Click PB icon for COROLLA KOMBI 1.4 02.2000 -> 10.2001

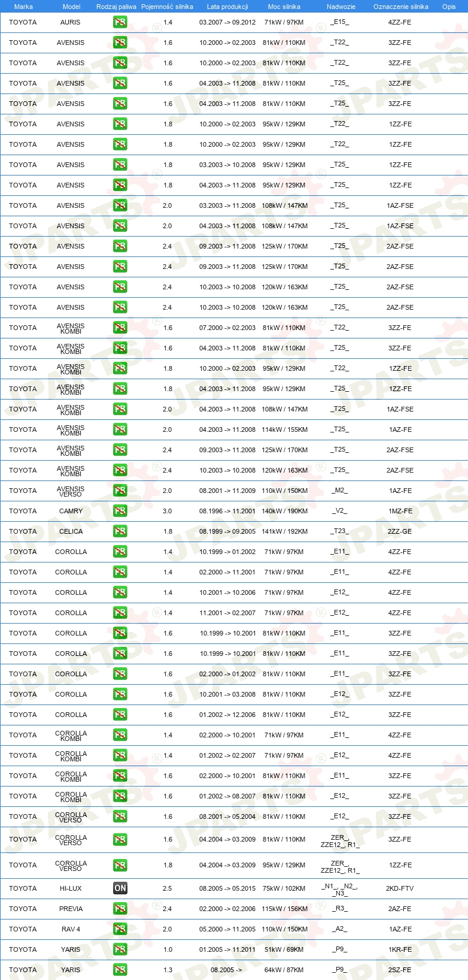point(120,735)
